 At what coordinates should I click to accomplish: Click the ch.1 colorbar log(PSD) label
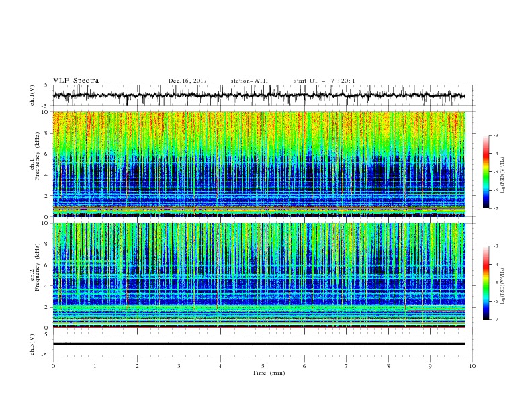(x=503, y=175)
